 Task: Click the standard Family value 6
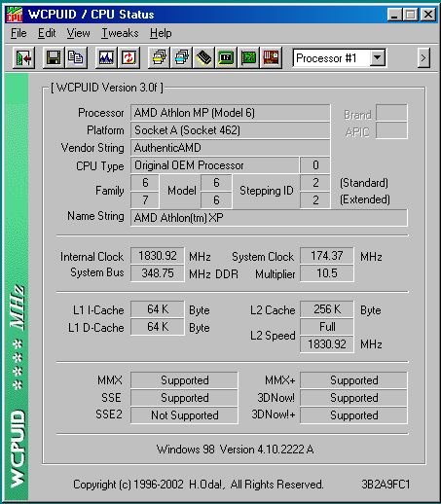point(145,183)
